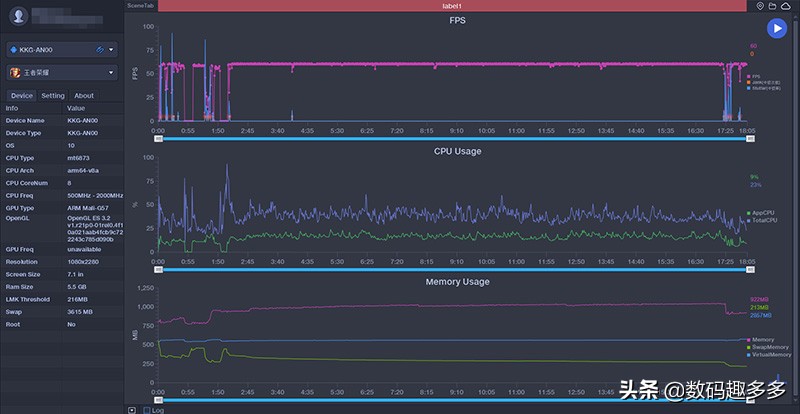Open the location marker icon in top bar
Screen dimensions: 800x414
(x=760, y=6)
